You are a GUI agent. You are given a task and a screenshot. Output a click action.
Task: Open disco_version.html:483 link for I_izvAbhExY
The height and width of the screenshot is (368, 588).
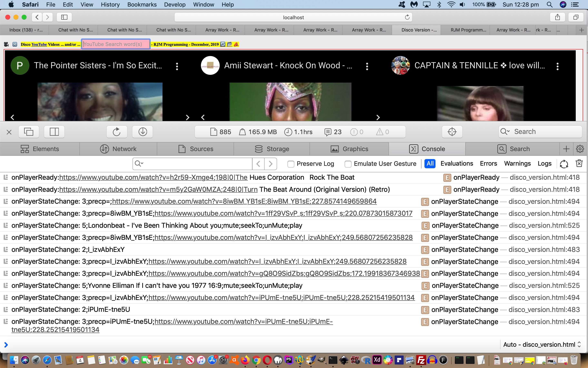click(x=544, y=249)
